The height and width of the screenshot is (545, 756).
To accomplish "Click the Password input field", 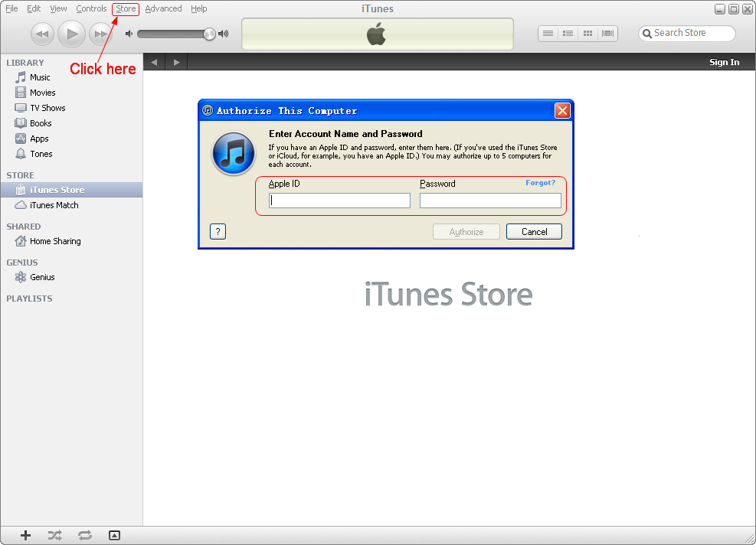I will click(x=490, y=201).
